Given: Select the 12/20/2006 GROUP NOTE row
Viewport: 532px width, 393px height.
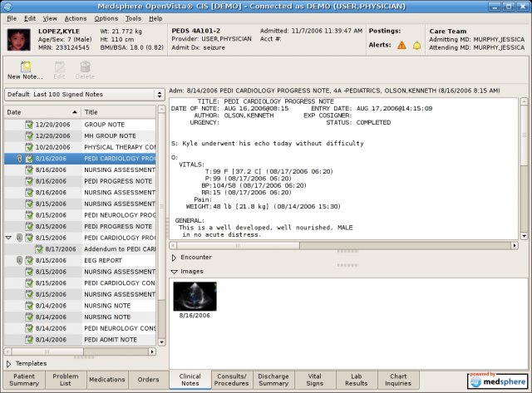Looking at the screenshot, I should [80, 125].
